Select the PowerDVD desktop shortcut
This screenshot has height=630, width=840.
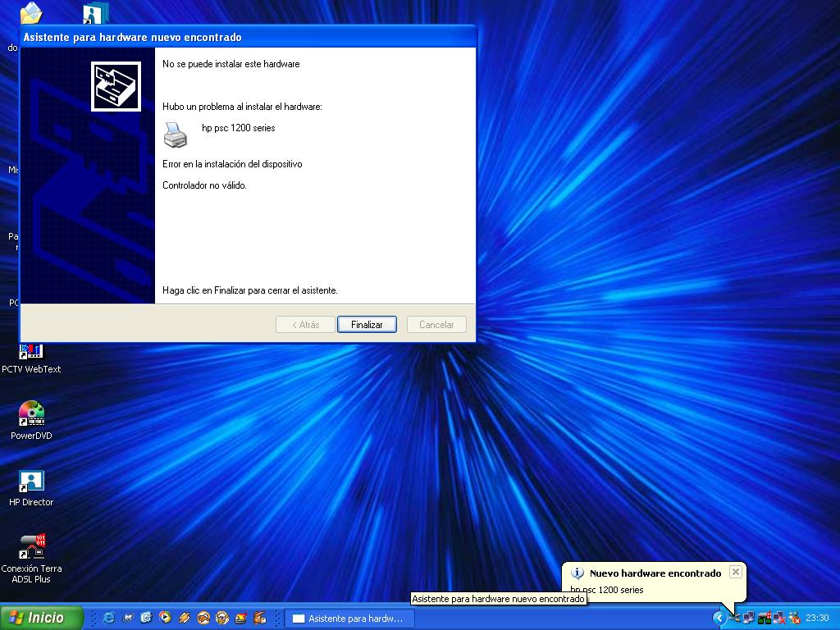pyautogui.click(x=31, y=421)
